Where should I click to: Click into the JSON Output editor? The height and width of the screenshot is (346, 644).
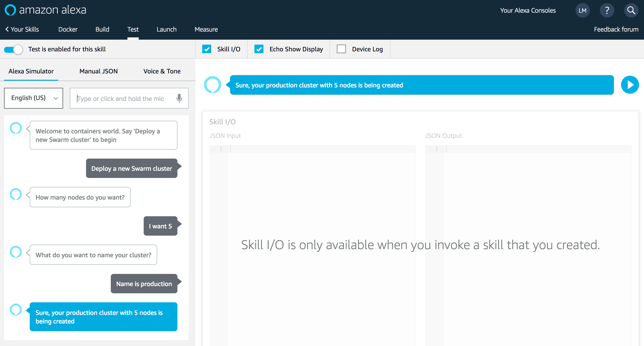tap(528, 245)
